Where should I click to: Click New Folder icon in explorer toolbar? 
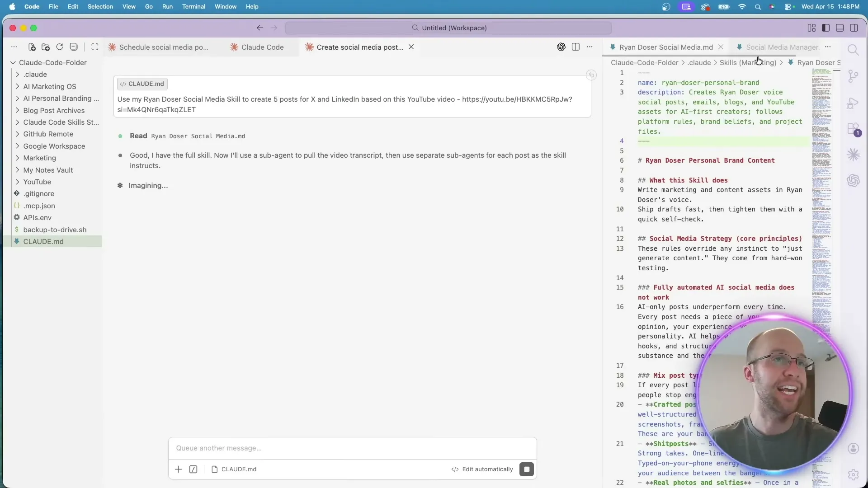46,47
